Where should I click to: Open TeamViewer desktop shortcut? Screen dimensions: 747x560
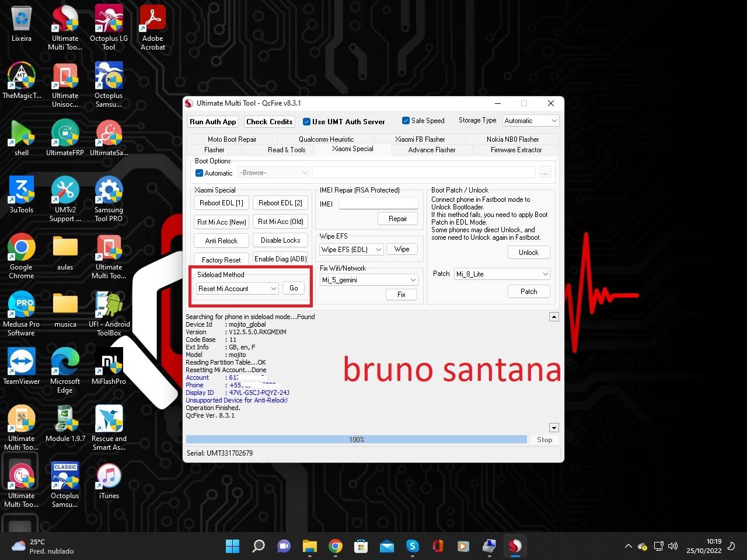click(22, 367)
